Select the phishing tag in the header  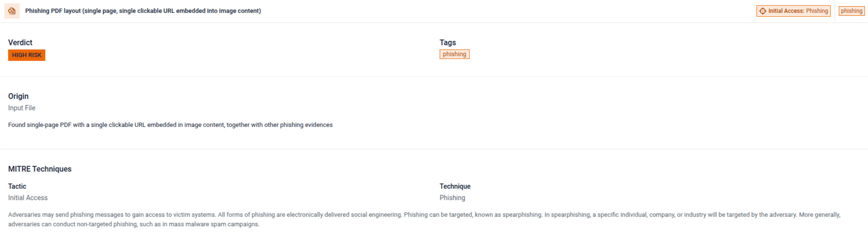[x=851, y=11]
